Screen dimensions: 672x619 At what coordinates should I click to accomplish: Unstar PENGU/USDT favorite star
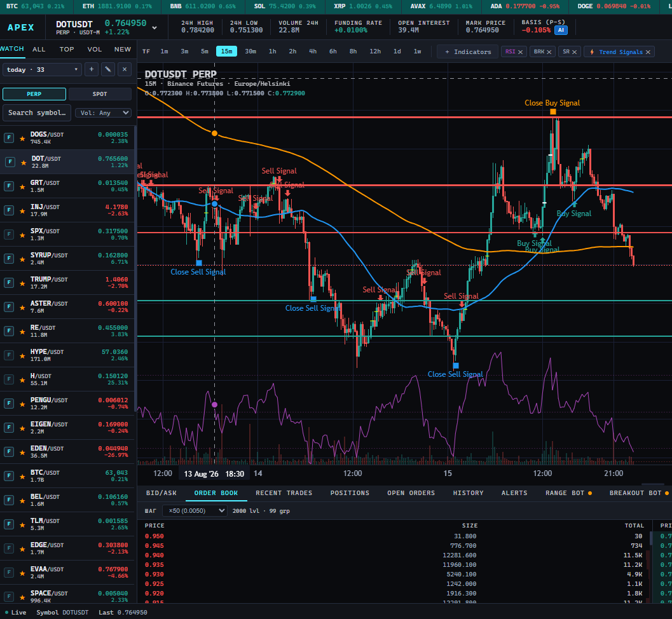[22, 404]
